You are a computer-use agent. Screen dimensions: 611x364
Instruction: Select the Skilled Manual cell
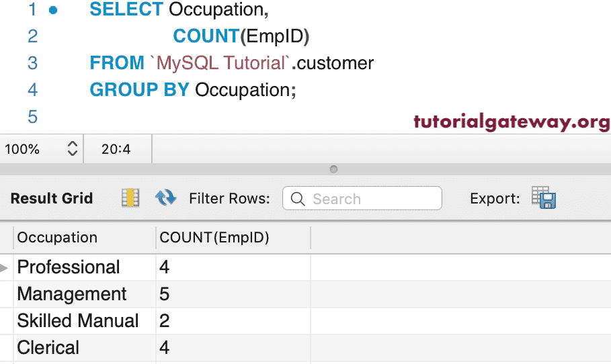(x=85, y=321)
